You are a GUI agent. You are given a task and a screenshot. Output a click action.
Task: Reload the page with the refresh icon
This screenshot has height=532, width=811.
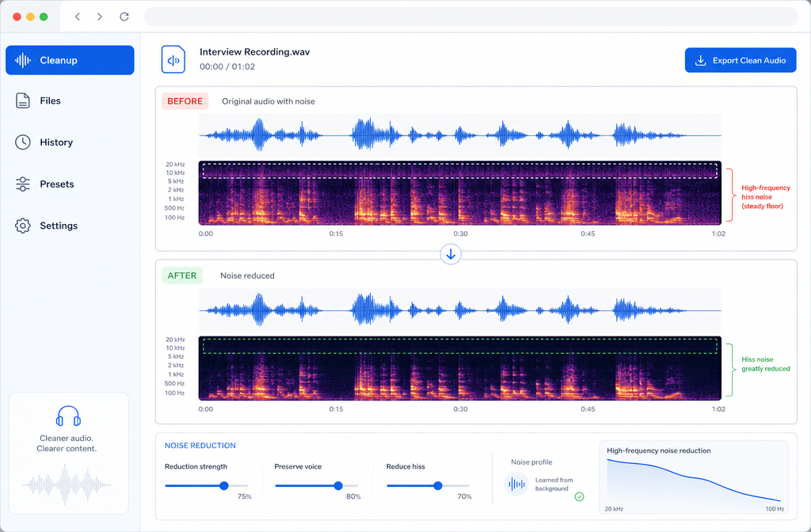coord(124,17)
